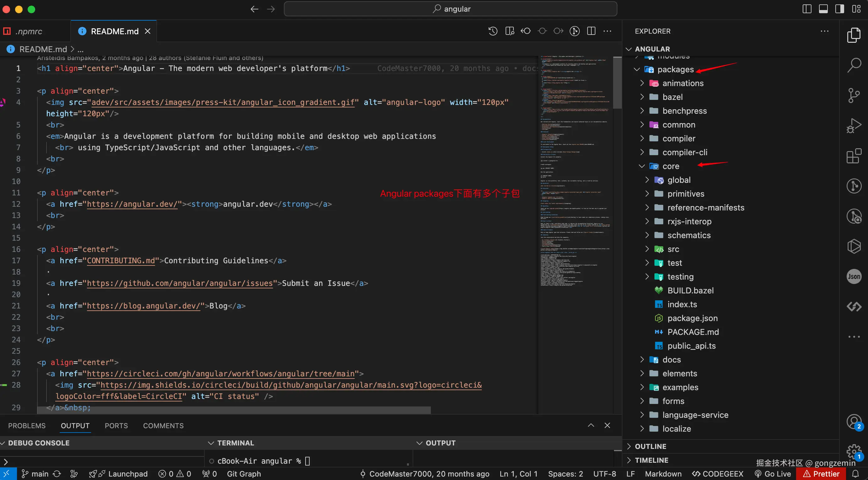The height and width of the screenshot is (480, 868).
Task: Open the Extensions view icon
Action: [854, 156]
